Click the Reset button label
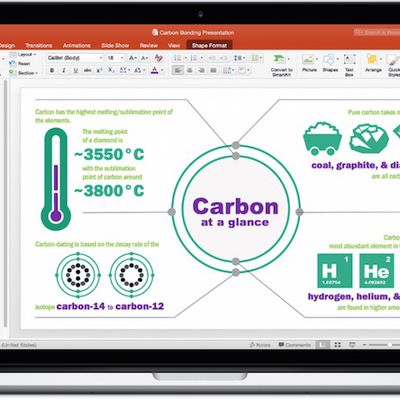 click(x=24, y=64)
